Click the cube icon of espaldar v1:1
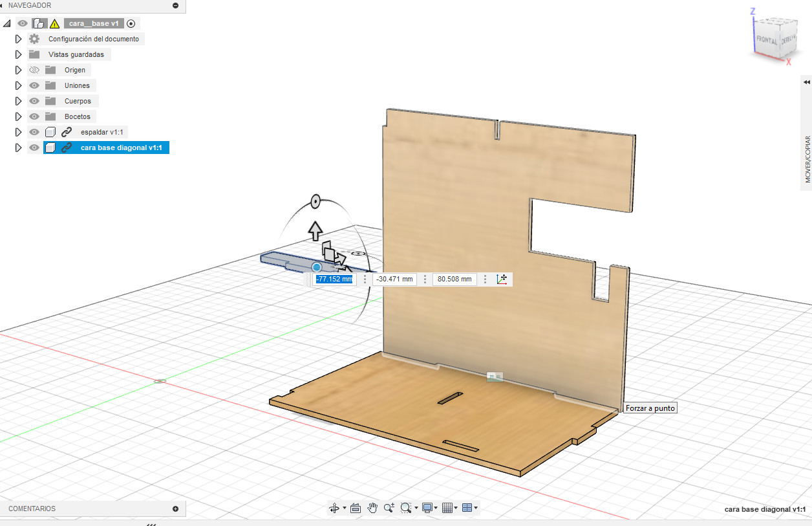812x526 pixels. [x=50, y=132]
